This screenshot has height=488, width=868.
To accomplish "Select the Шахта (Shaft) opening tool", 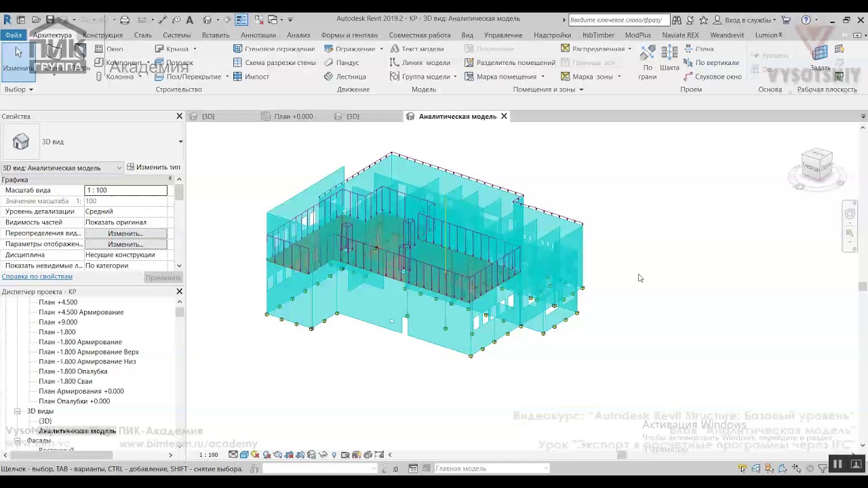I will pyautogui.click(x=669, y=58).
